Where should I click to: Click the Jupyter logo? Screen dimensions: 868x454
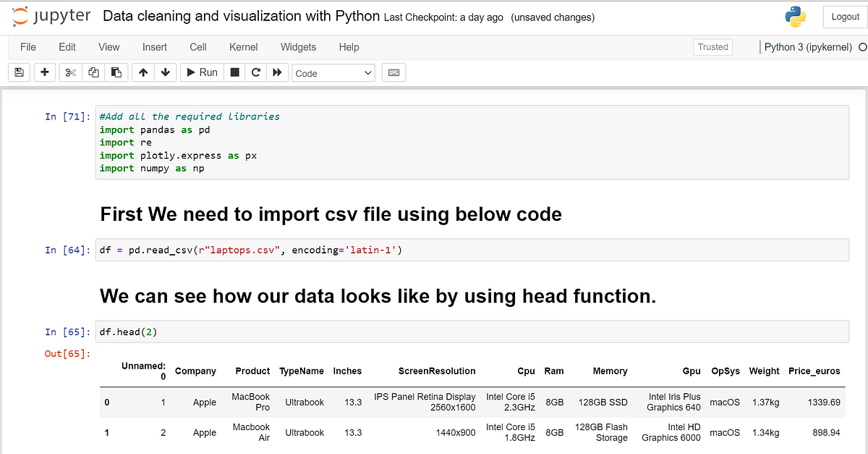coord(51,16)
